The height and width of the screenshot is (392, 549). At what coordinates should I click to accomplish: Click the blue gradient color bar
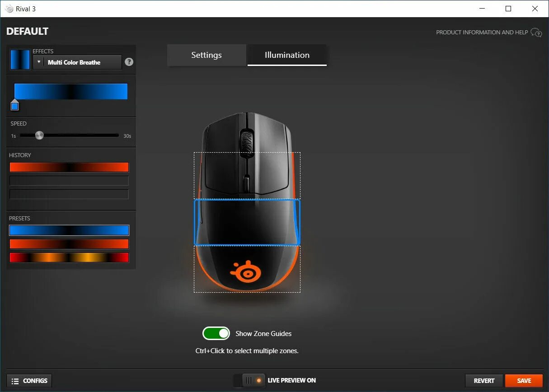click(x=71, y=91)
